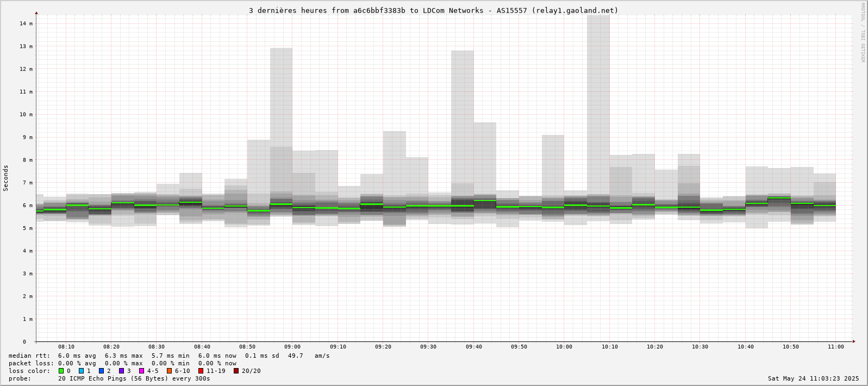Image resolution: width=868 pixels, height=386 pixels.
Task: Click the 10:00 x-axis time label
Action: pos(564,347)
